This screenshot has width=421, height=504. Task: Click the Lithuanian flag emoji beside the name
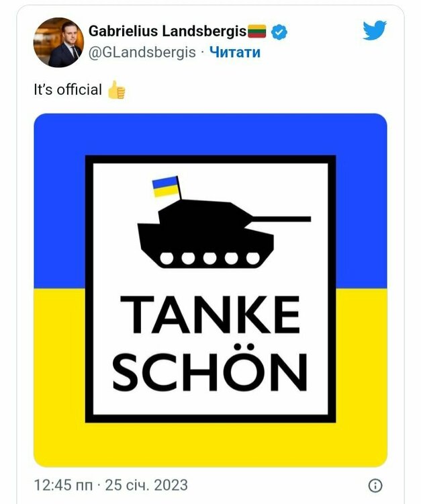pyautogui.click(x=258, y=31)
